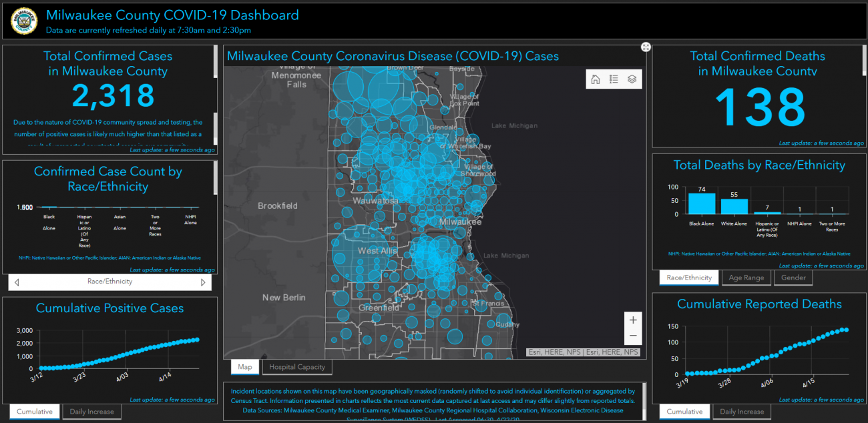Image resolution: width=868 pixels, height=423 pixels.
Task: Go to previous Race/Ethnicity chart with left arrow
Action: tap(17, 282)
